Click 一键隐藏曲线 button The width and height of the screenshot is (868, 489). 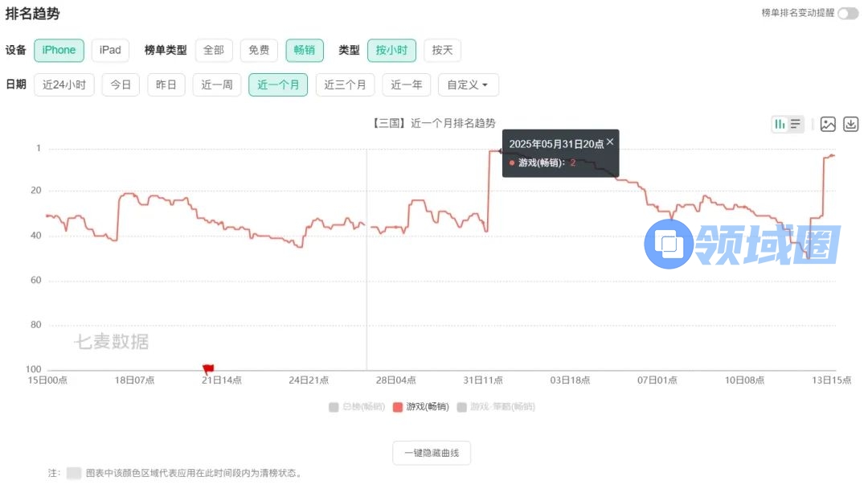(x=432, y=453)
